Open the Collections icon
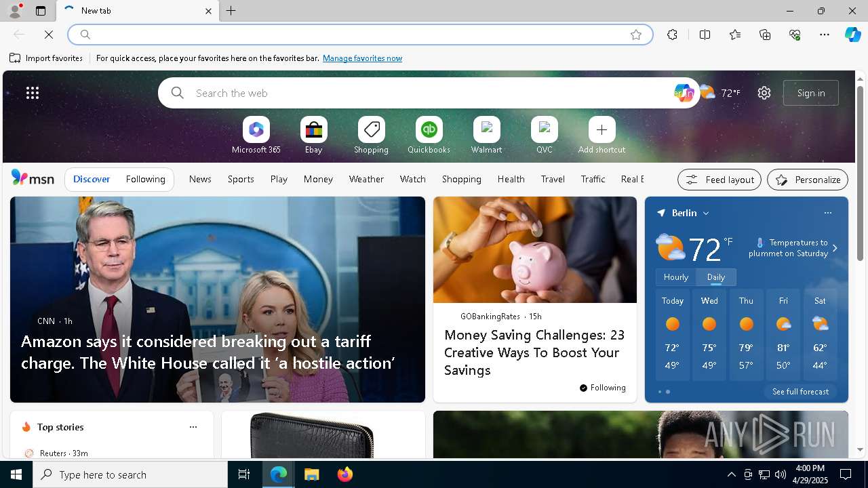The height and width of the screenshot is (488, 868). [765, 35]
